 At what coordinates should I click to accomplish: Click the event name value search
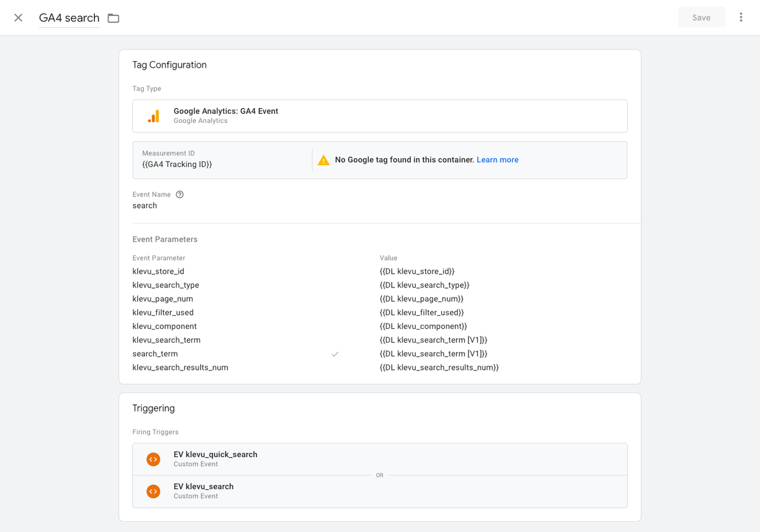(x=145, y=205)
